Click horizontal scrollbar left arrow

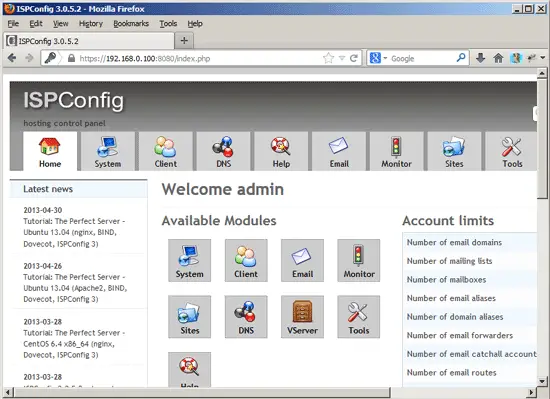pyautogui.click(x=8, y=392)
